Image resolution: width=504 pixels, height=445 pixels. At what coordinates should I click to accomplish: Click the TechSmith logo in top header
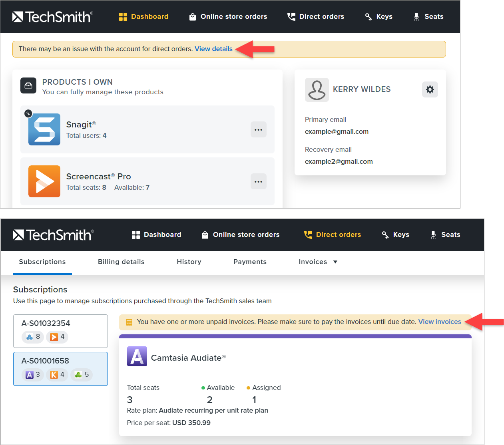(x=52, y=17)
